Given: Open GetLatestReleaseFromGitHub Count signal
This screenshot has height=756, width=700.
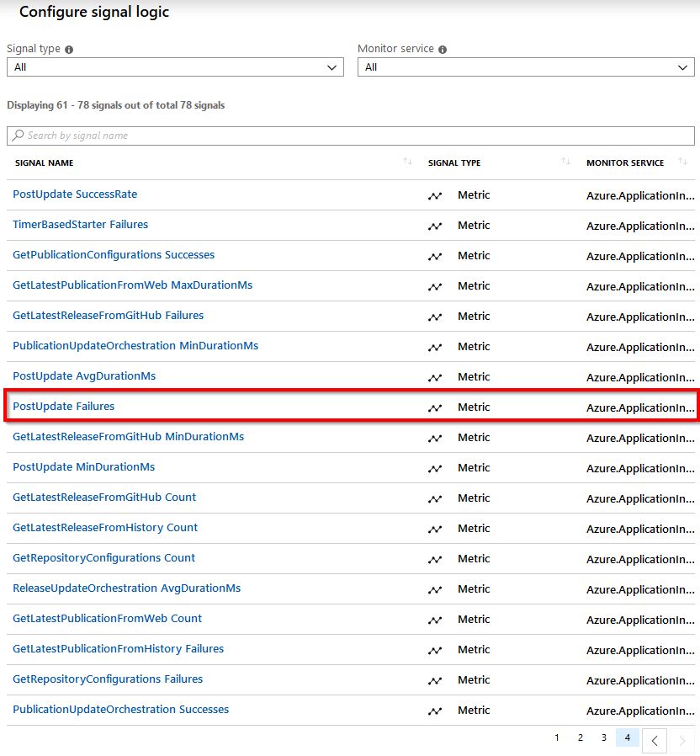Looking at the screenshot, I should click(104, 498).
